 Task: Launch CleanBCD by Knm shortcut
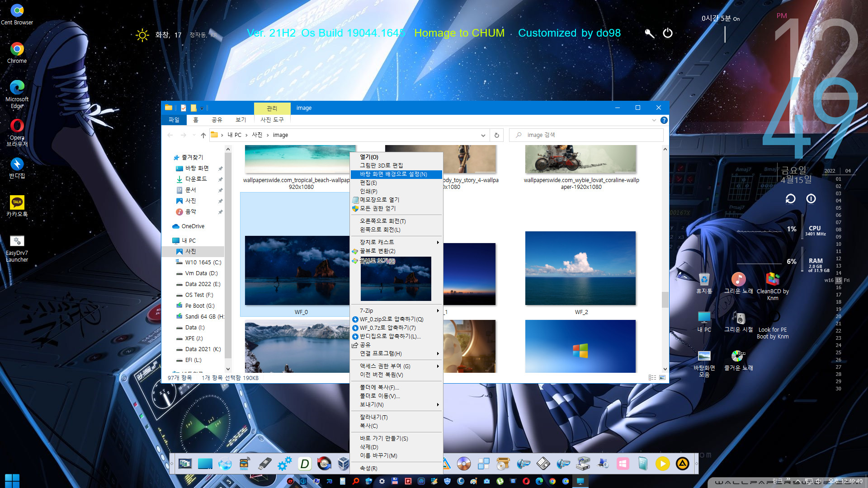point(773,286)
